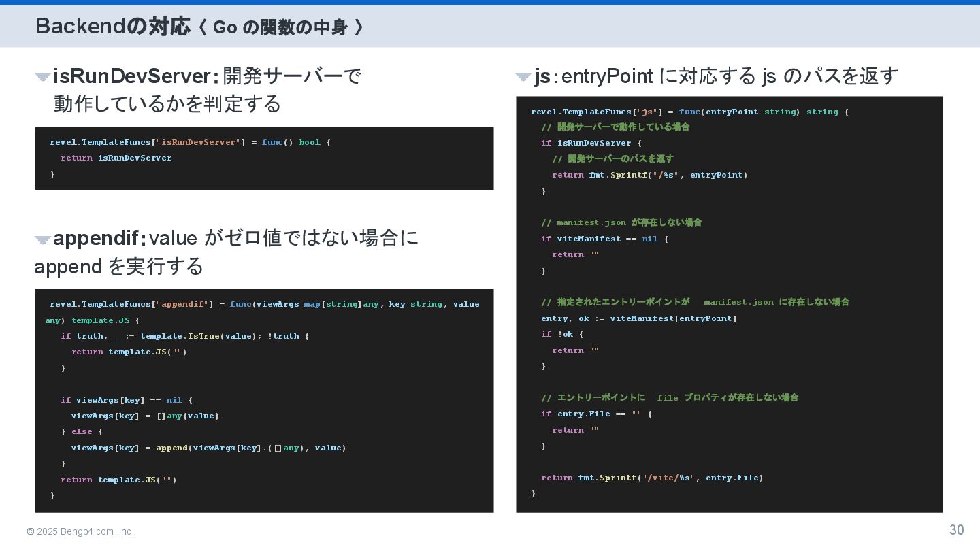980x551 pixels.
Task: Select the slide title 'Backendの対応'
Action: tap(112, 27)
